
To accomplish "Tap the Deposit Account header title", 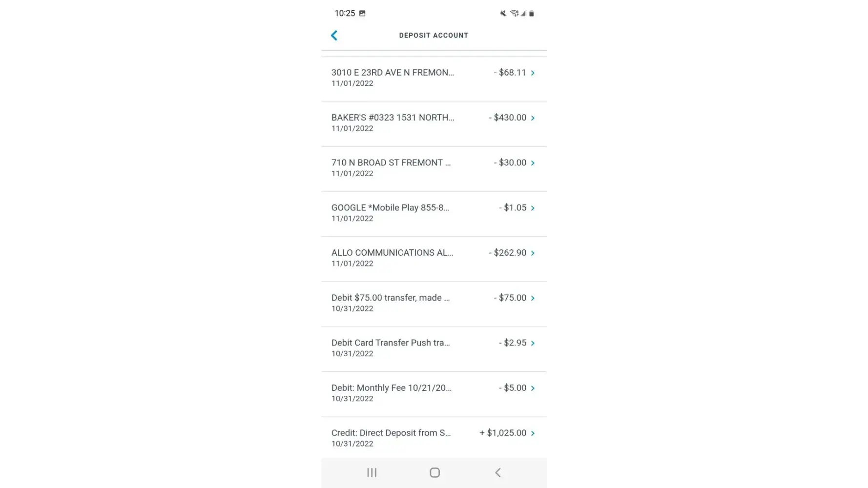I will (x=434, y=35).
